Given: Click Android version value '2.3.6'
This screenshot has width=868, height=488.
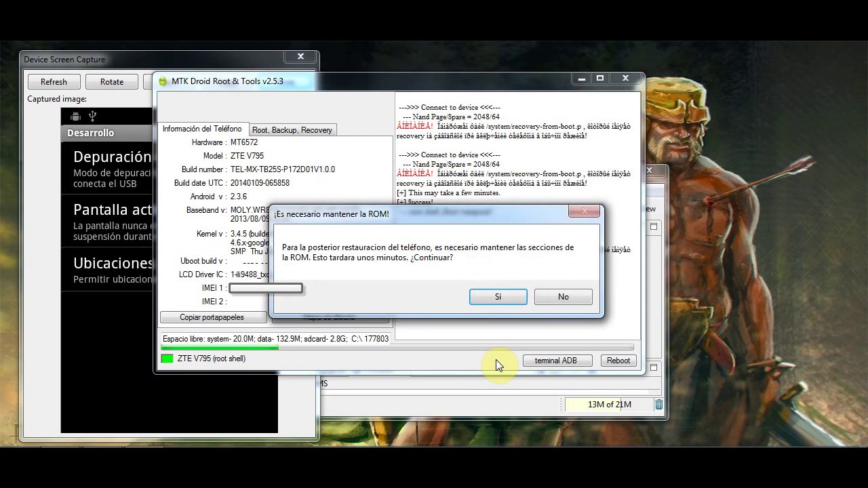Looking at the screenshot, I should coord(239,197).
